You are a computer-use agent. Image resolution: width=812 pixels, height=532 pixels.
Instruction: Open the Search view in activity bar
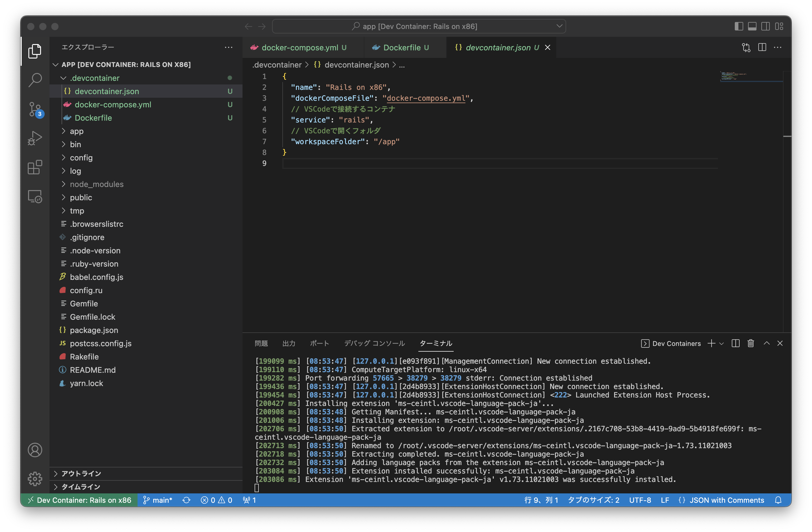35,80
